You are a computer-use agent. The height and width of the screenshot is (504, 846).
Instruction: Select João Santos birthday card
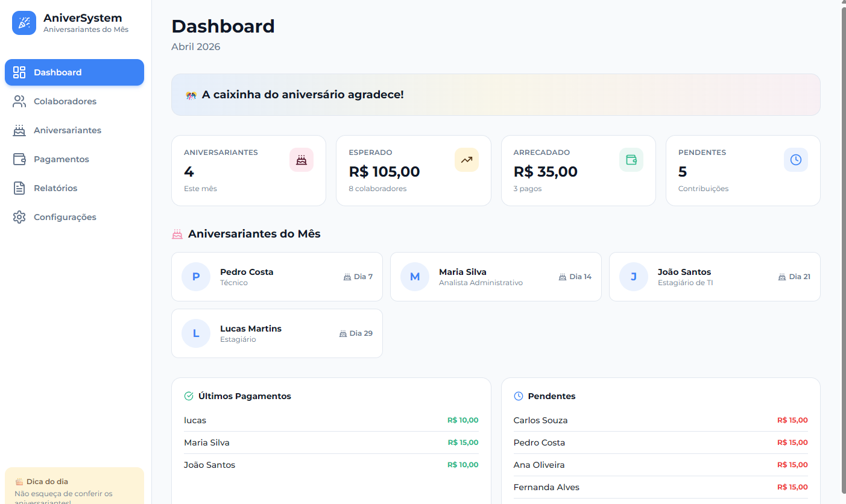pos(714,277)
